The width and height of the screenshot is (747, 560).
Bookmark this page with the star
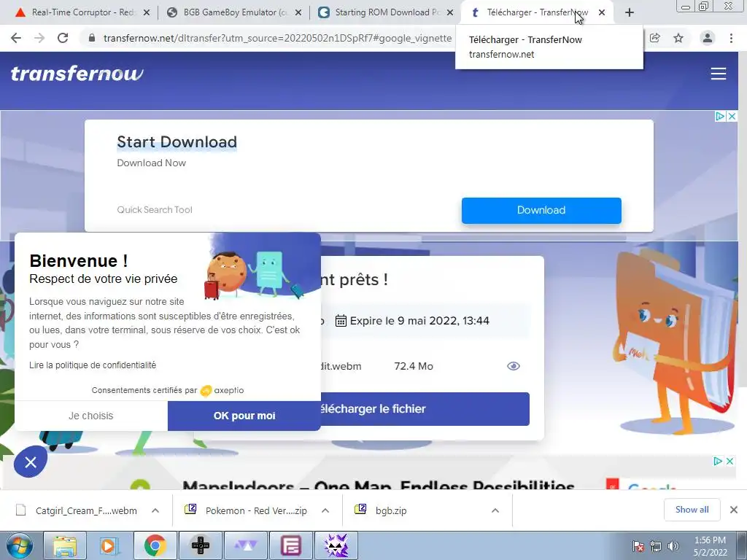678,38
